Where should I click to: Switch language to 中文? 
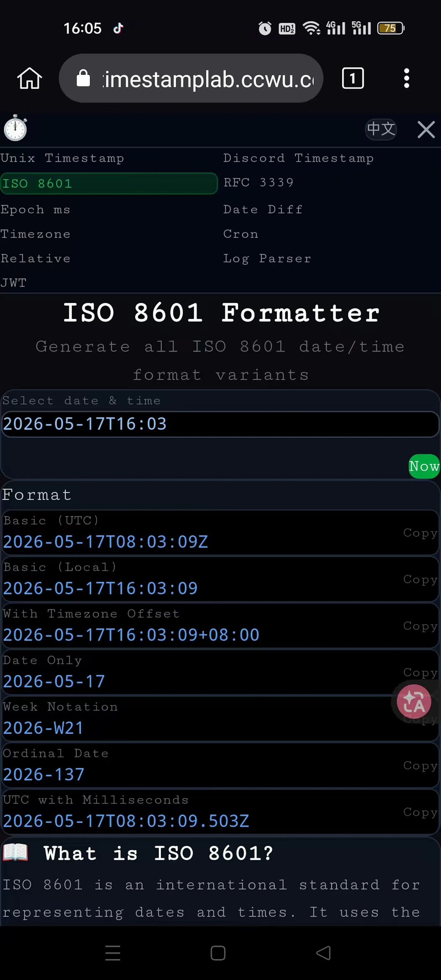point(381,129)
